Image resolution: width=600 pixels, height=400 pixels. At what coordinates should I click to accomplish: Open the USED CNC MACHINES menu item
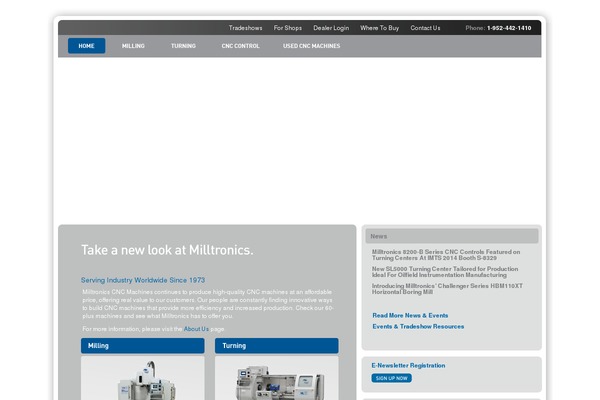311,46
